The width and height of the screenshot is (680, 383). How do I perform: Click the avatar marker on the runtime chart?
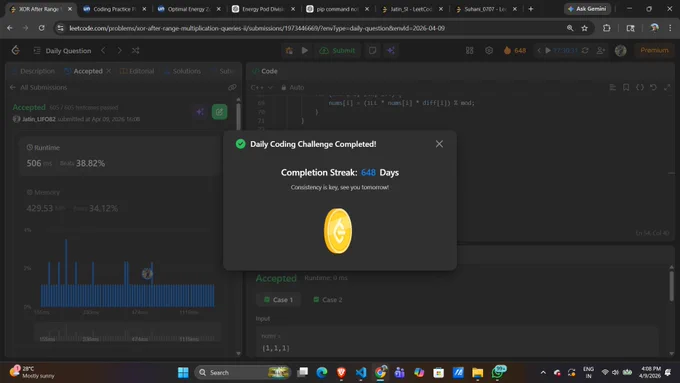[147, 273]
